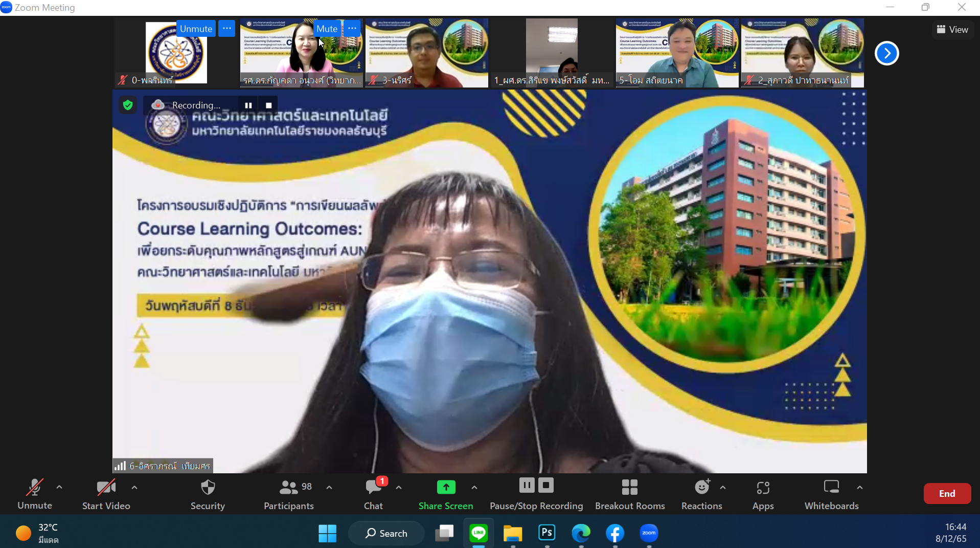The image size is (980, 548).
Task: Open Photoshop from the taskbar
Action: (x=547, y=533)
